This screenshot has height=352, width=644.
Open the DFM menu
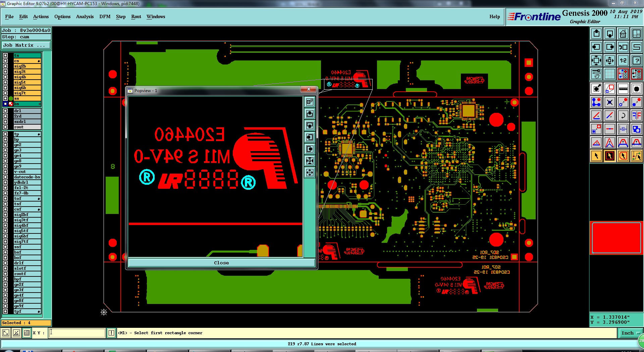(x=105, y=16)
